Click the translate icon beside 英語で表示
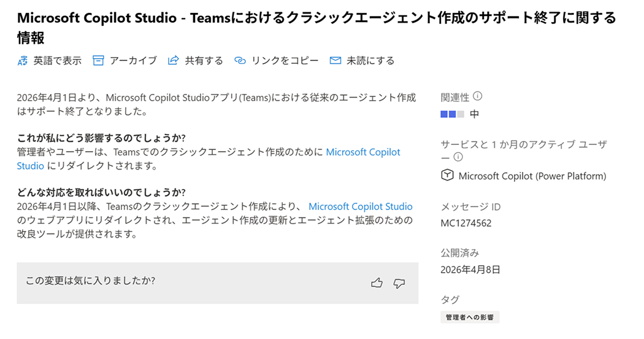This screenshot has height=339, width=644. click(x=23, y=61)
